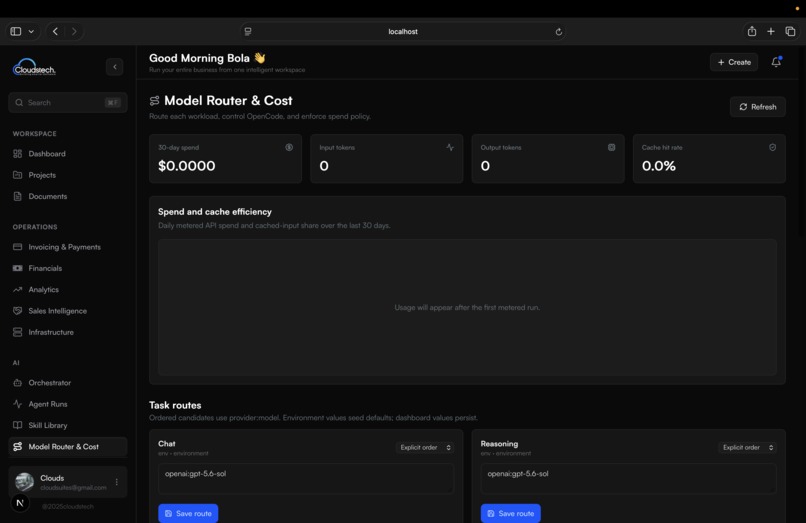The image size is (806, 523).
Task: Click the Projects folder icon
Action: (x=17, y=175)
